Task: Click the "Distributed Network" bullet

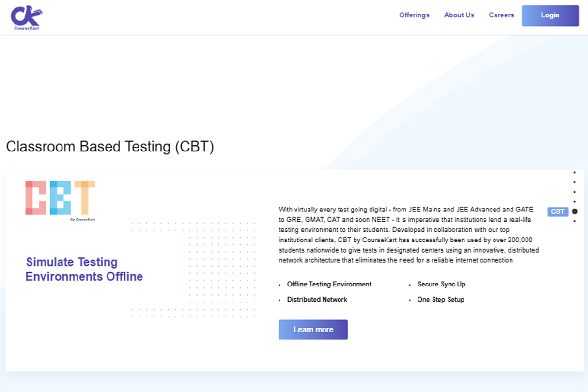Action: [317, 300]
